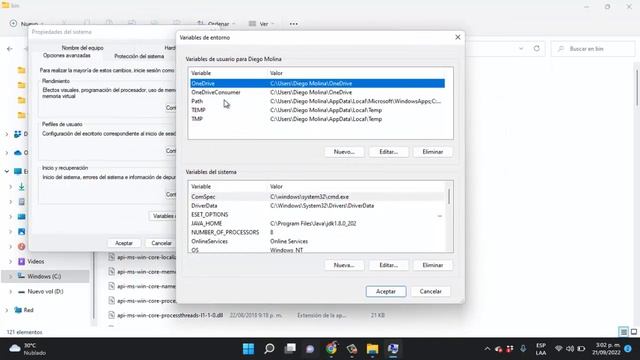The image size is (640, 360).
Task: Select Videos in the navigation pane
Action: 36,262
